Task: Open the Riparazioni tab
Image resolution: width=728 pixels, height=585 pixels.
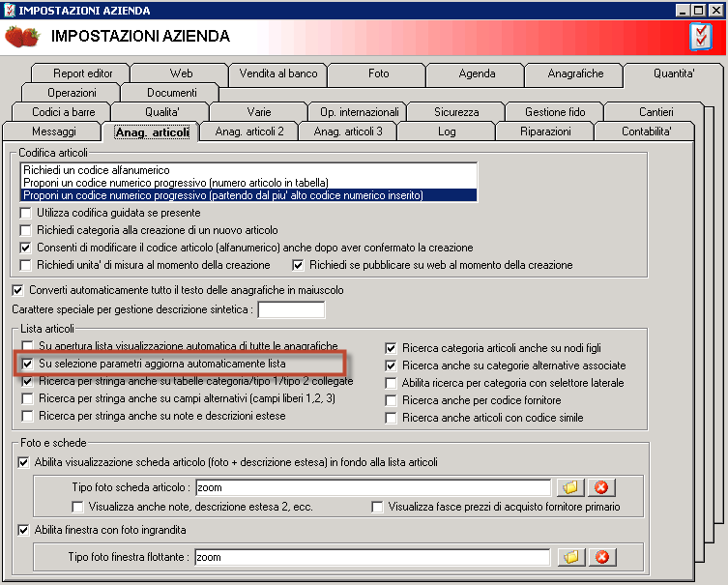Action: pos(545,132)
